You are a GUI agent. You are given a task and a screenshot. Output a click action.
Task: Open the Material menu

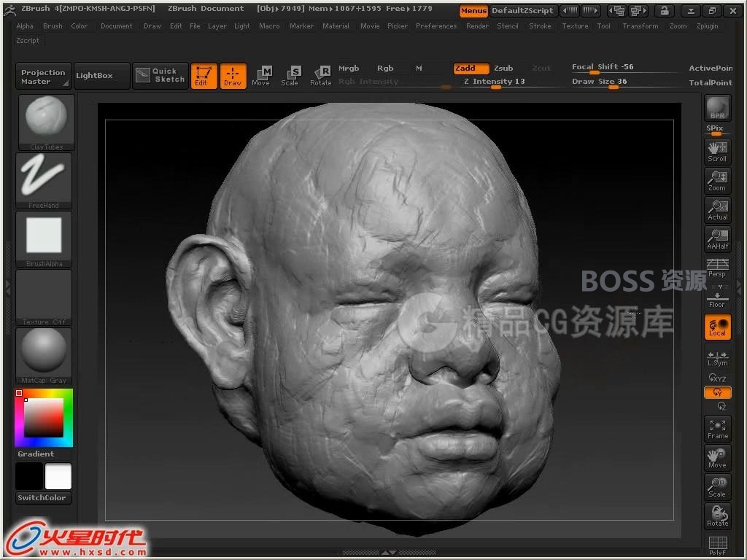336,26
